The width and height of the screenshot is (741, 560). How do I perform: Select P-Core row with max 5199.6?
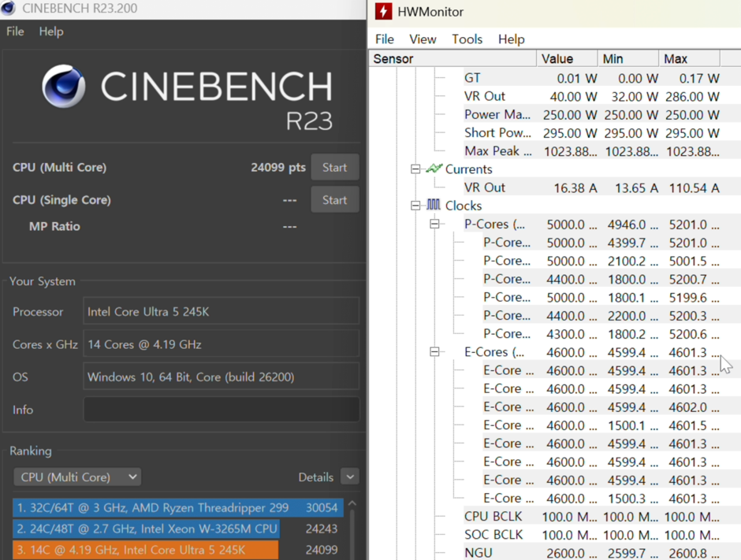click(601, 298)
